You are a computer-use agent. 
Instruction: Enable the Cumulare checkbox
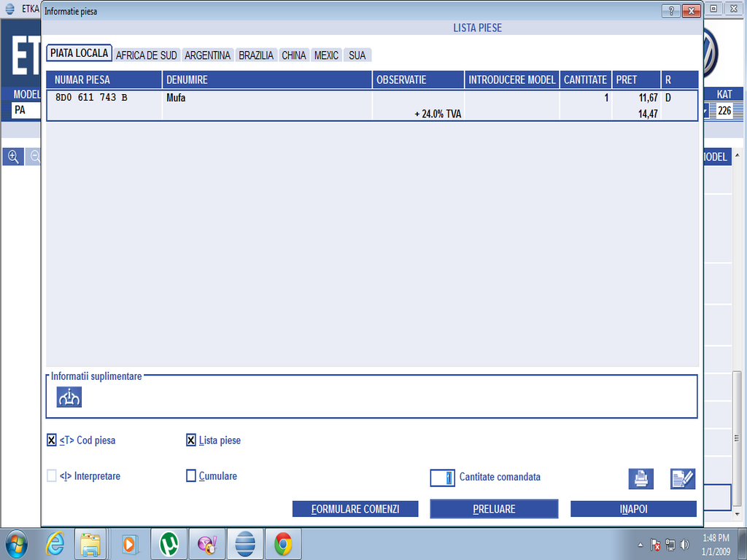coord(191,476)
